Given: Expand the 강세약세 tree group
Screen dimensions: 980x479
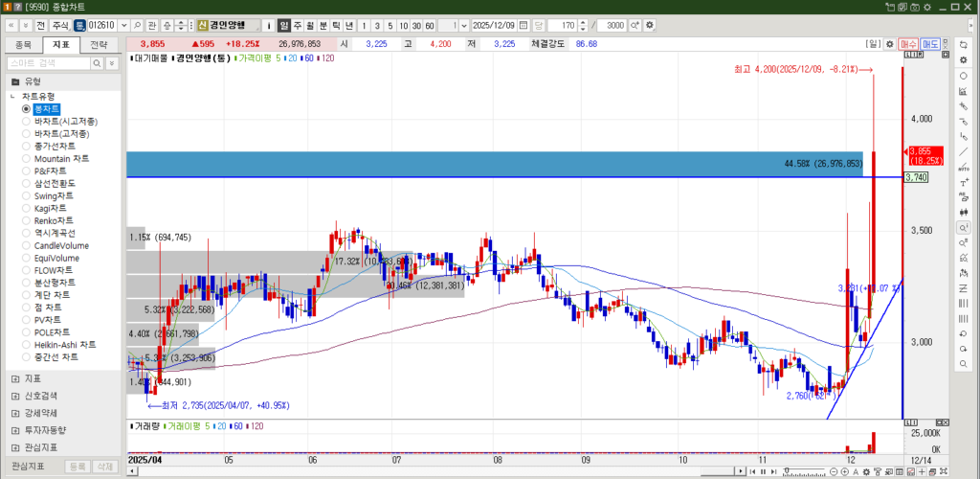Looking at the screenshot, I should coord(15,413).
